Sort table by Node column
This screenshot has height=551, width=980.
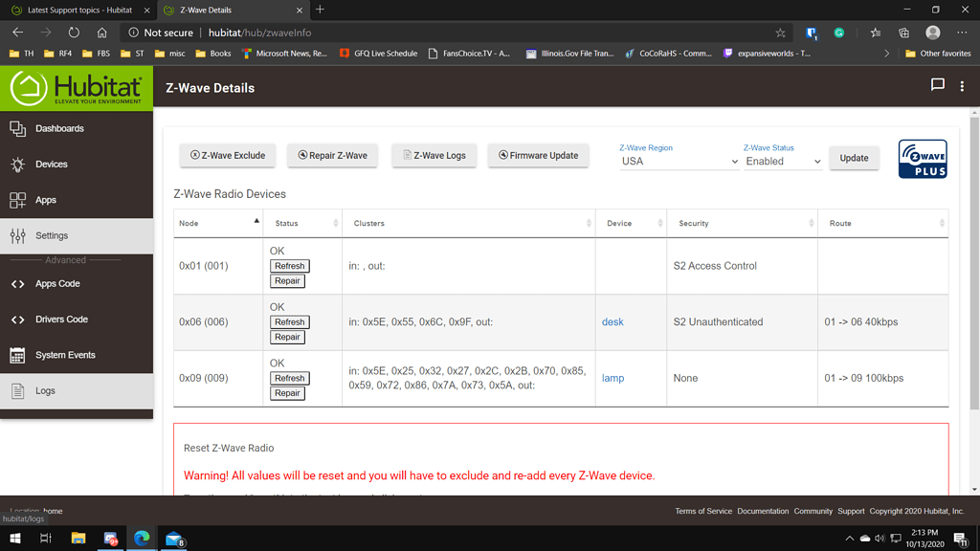pyautogui.click(x=218, y=223)
